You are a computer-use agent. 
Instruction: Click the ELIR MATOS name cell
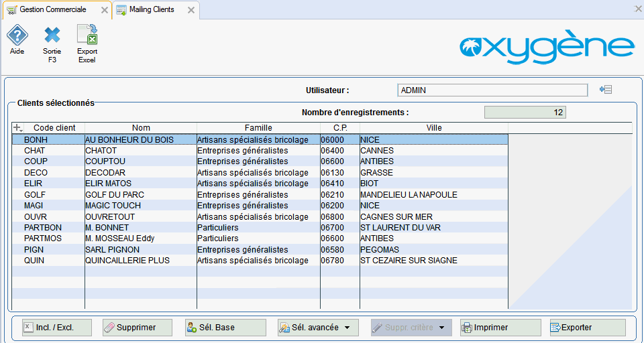coord(141,184)
